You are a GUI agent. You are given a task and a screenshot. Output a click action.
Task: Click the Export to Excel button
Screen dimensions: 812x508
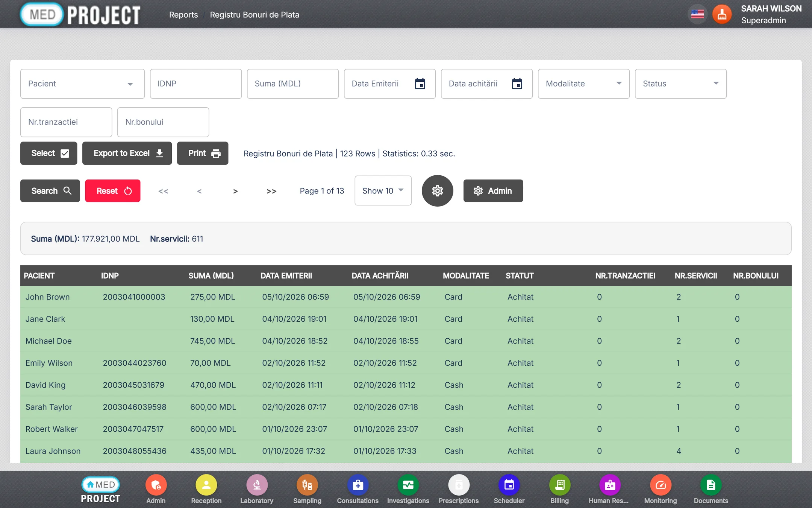click(127, 153)
